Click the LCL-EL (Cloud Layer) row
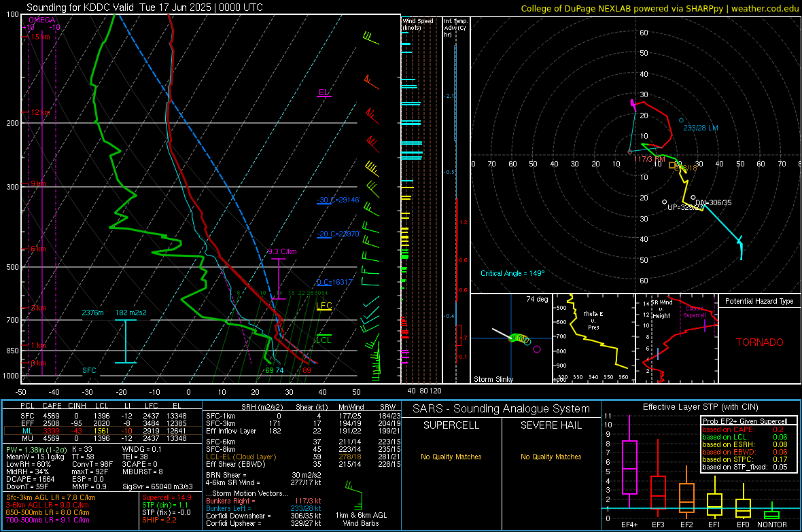The image size is (802, 532). coord(303,457)
